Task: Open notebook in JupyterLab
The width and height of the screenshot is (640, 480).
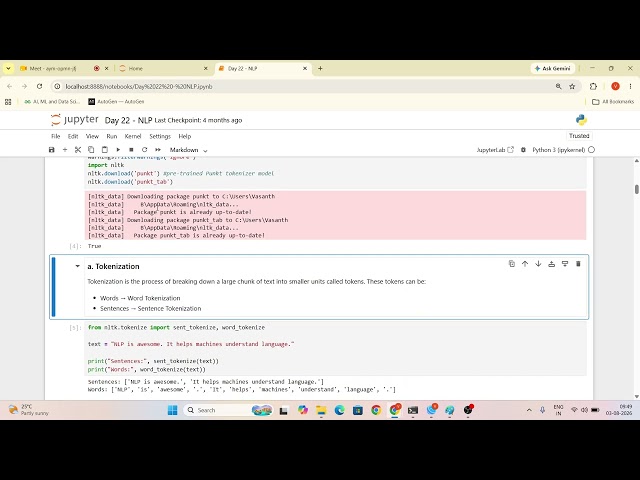Action: point(495,150)
